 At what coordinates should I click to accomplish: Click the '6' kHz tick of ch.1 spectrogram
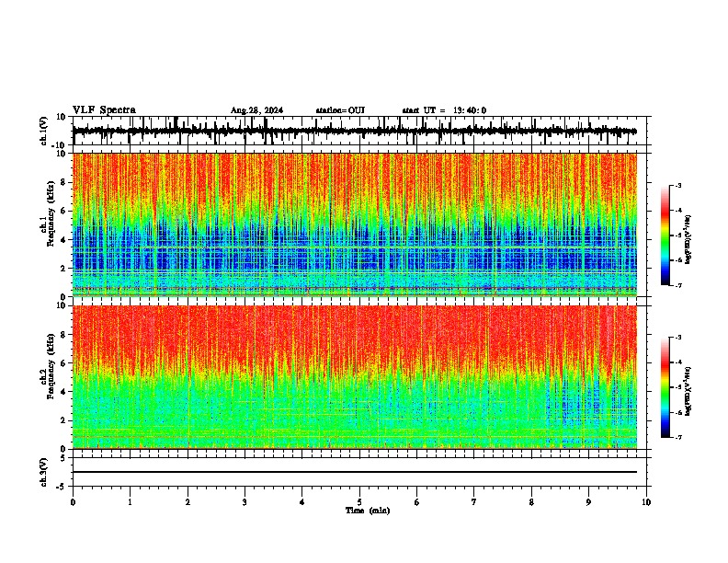pyautogui.click(x=63, y=211)
